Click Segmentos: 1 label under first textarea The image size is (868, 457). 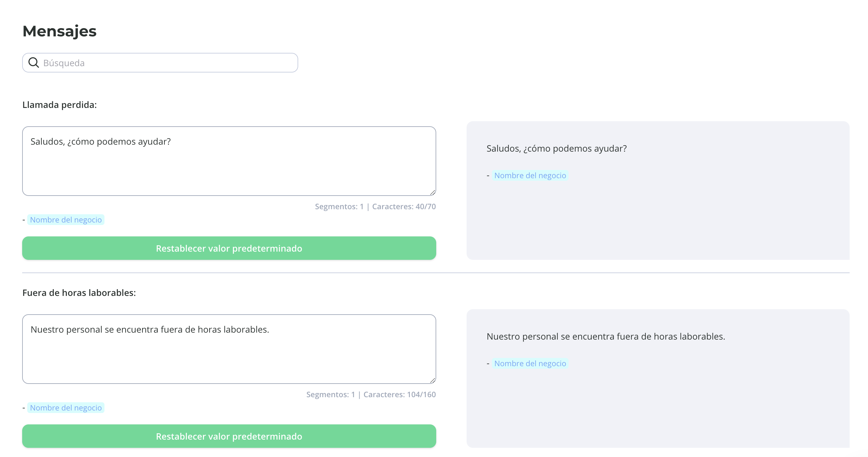pyautogui.click(x=339, y=206)
